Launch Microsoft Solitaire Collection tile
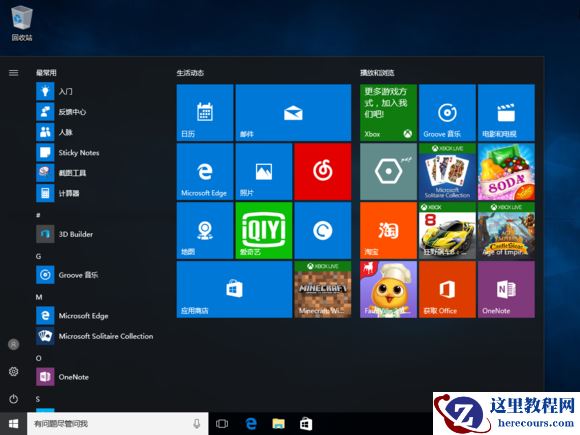Viewport: 580px width, 435px height. [x=447, y=172]
